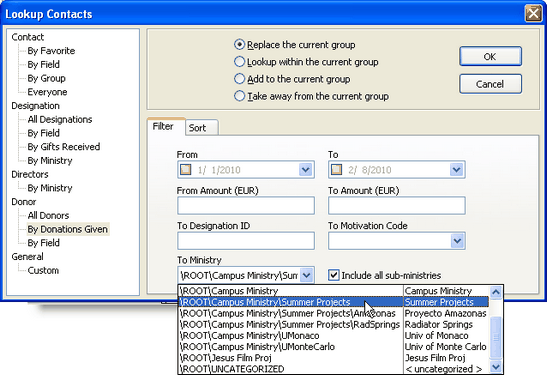Select the General tree node
The image size is (547, 375).
[28, 257]
